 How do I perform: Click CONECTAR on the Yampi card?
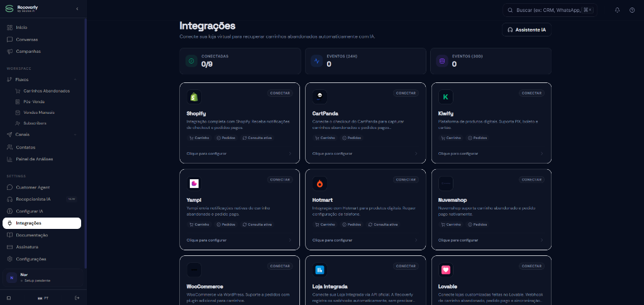click(x=280, y=180)
